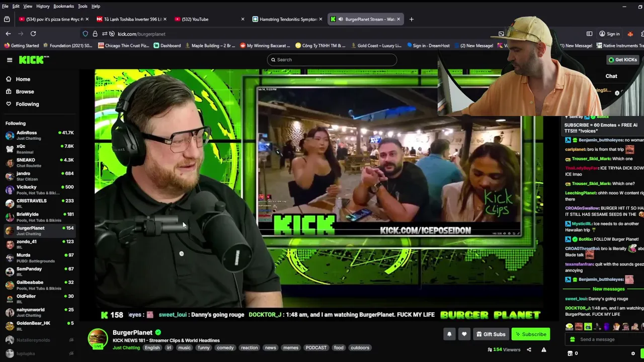Click the browser address bar URL
Screen dimensions: 644x362
[141, 34]
